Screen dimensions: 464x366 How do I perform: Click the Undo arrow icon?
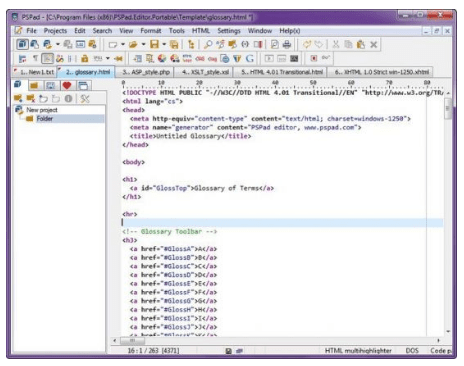(307, 44)
